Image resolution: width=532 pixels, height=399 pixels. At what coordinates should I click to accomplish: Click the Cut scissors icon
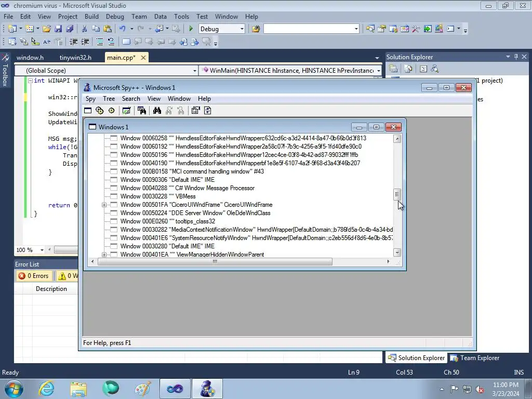pyautogui.click(x=85, y=29)
